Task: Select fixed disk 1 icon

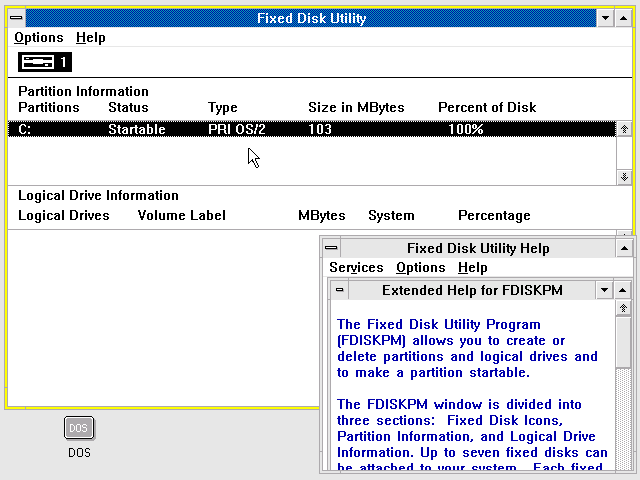Action: click(x=45, y=62)
